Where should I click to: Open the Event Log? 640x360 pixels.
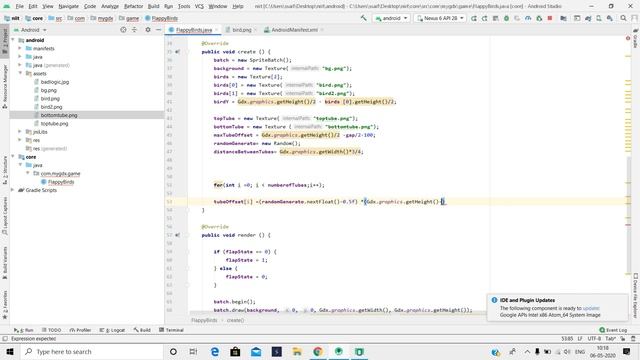(613, 330)
